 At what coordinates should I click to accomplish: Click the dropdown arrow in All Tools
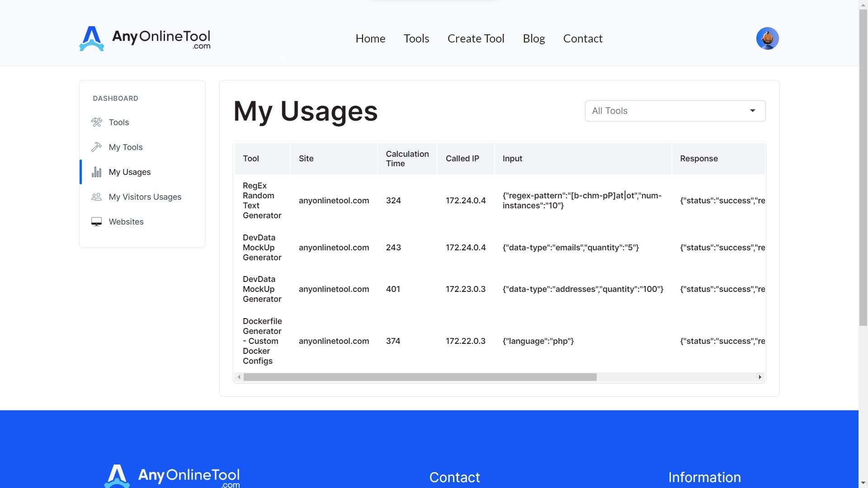[752, 111]
